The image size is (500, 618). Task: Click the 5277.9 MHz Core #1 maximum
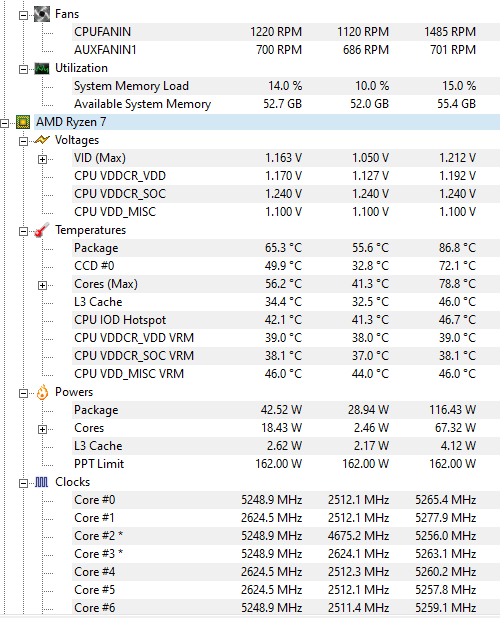pyautogui.click(x=446, y=518)
